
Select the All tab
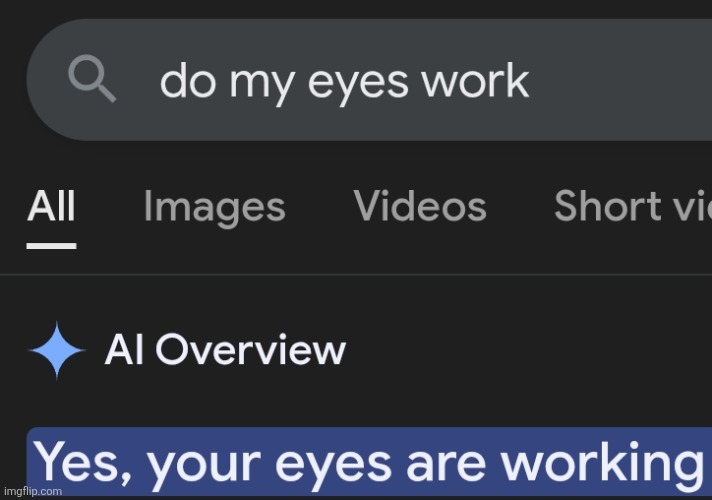pos(51,206)
